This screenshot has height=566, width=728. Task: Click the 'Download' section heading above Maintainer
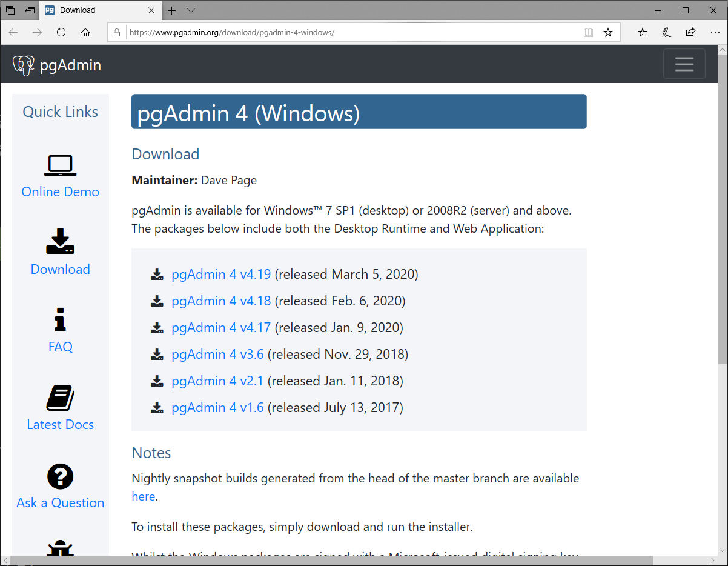click(165, 155)
